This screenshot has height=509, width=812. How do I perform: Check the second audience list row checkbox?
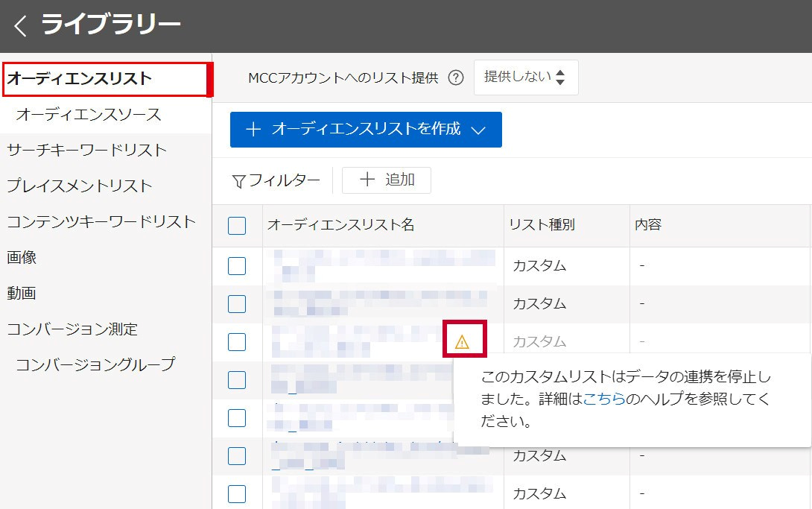[x=237, y=304]
